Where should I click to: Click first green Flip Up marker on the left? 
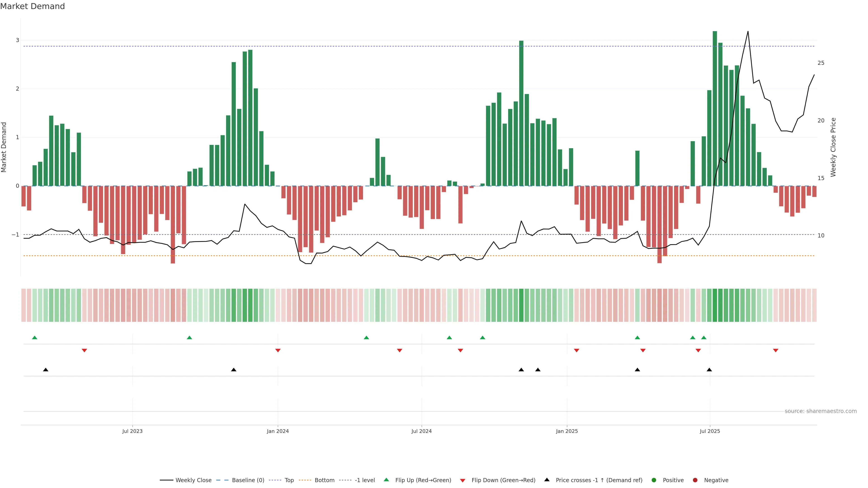(34, 338)
